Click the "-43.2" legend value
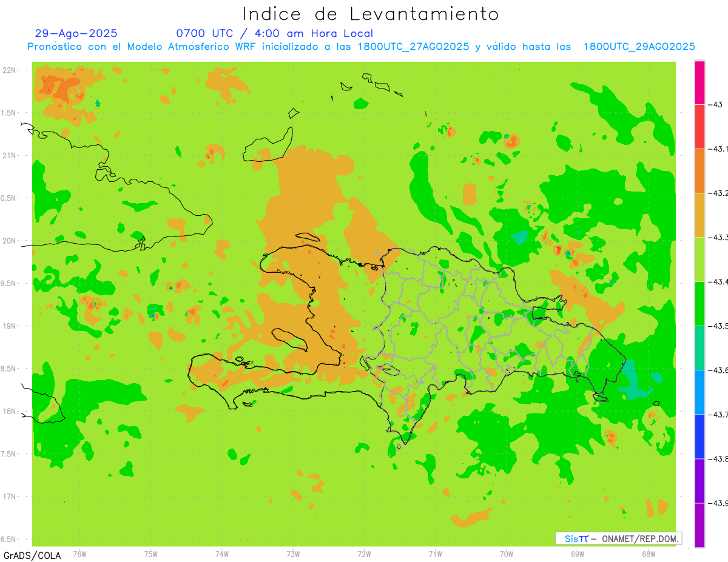Image resolution: width=728 pixels, height=562 pixels. (719, 193)
